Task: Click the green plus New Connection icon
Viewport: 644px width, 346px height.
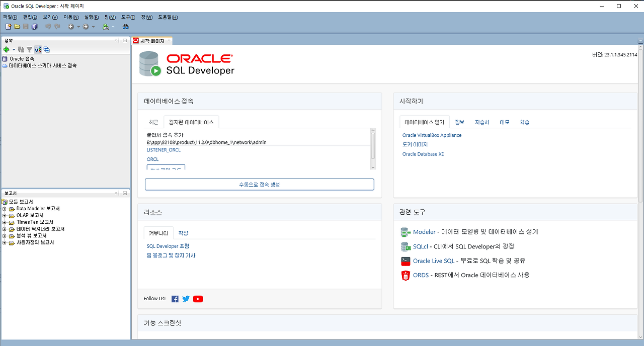Action: (x=7, y=50)
